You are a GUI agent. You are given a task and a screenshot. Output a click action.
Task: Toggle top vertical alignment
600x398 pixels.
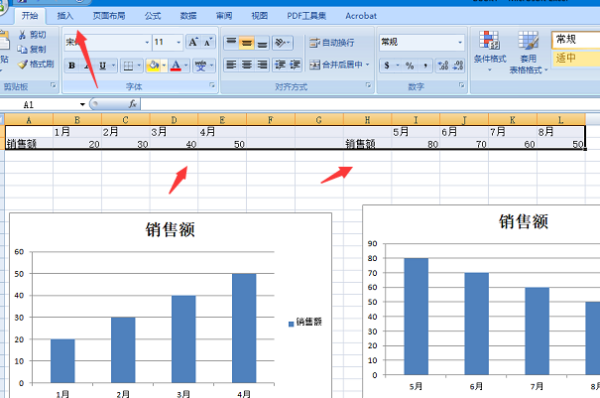[231, 42]
